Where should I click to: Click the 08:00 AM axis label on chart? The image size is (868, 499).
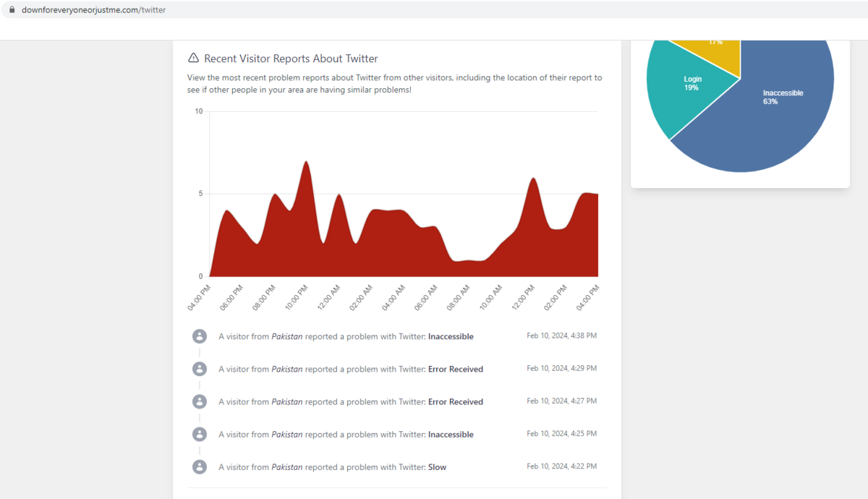click(x=458, y=298)
